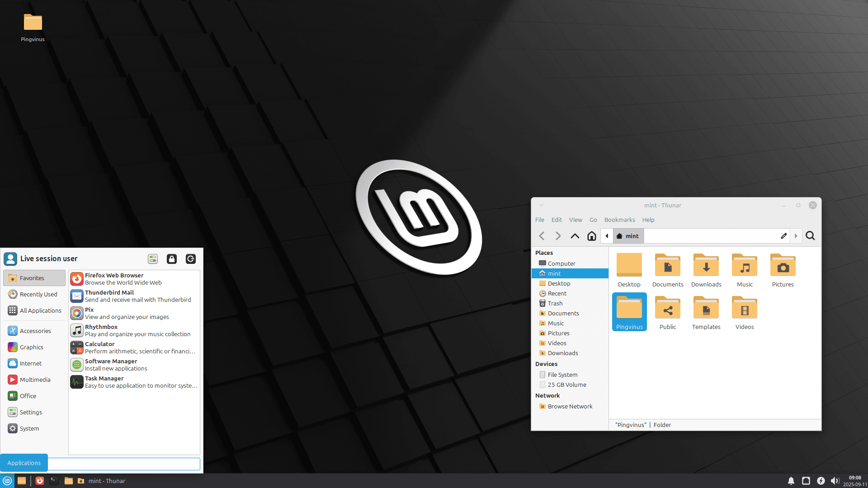This screenshot has height=488, width=868.
Task: Select the Multimedia category
Action: click(x=34, y=380)
